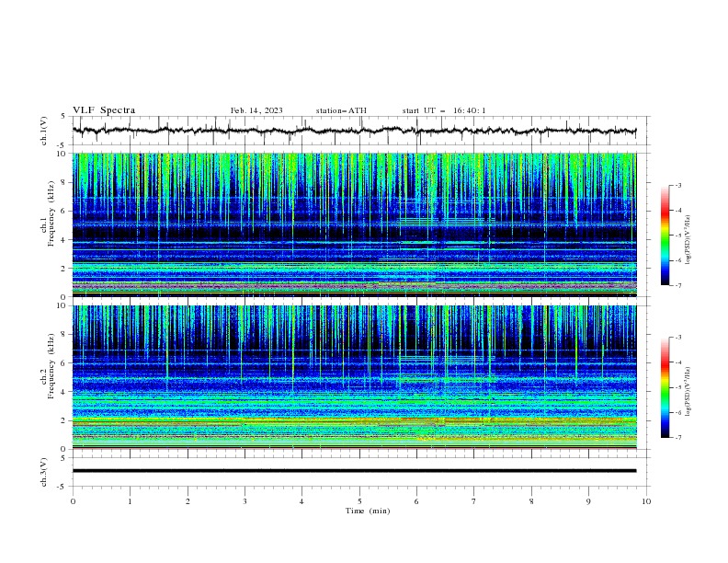Click the 'ch.1(V)' waveform axis label
This screenshot has width=728, height=563.
[x=44, y=131]
